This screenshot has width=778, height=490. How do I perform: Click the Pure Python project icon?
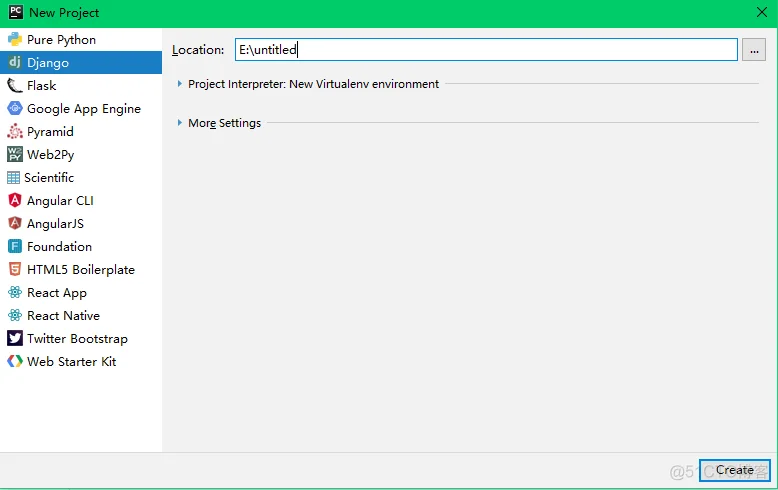coord(15,39)
